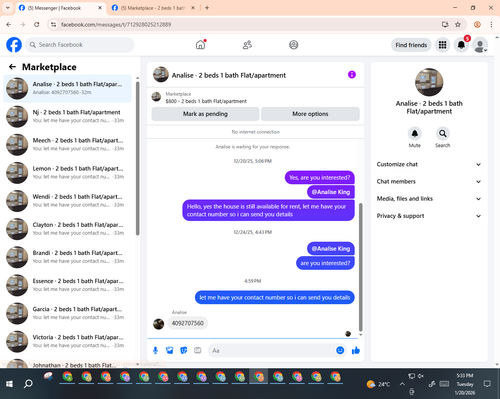This screenshot has height=399, width=500.
Task: Open Chrome three-dot menu
Action: 491,24
